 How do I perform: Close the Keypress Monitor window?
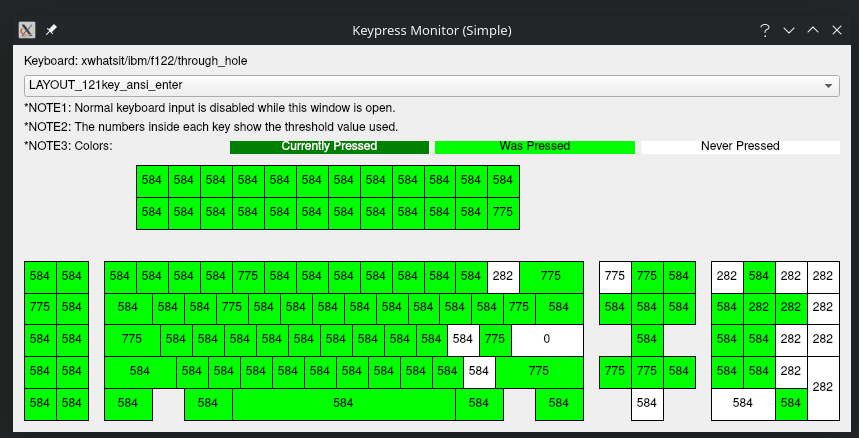[x=837, y=30]
